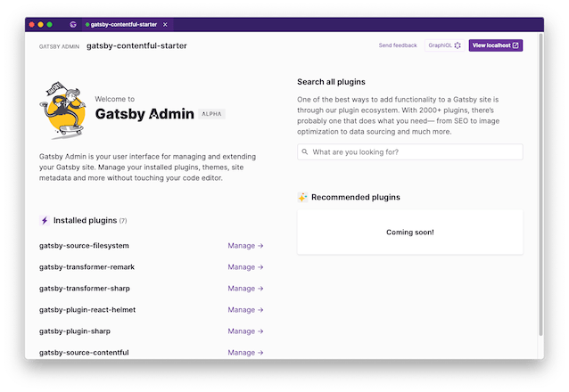Click the Gatsby skateboarder mascot illustration
Image resolution: width=569 pixels, height=392 pixels.
tap(63, 110)
